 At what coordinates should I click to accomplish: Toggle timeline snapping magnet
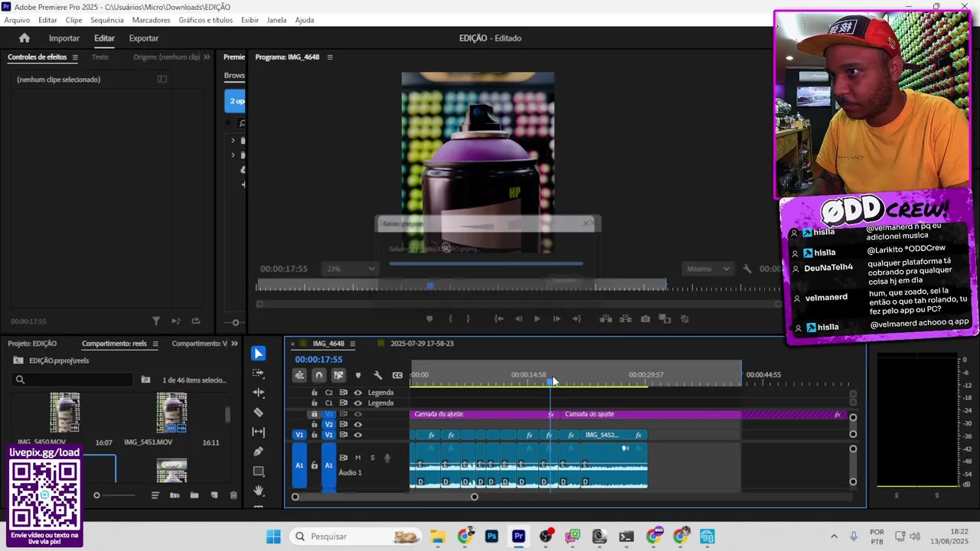click(x=318, y=375)
